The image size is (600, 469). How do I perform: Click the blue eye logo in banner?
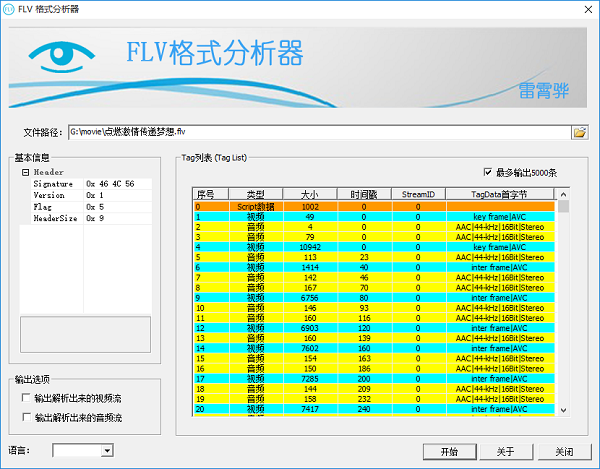(66, 66)
